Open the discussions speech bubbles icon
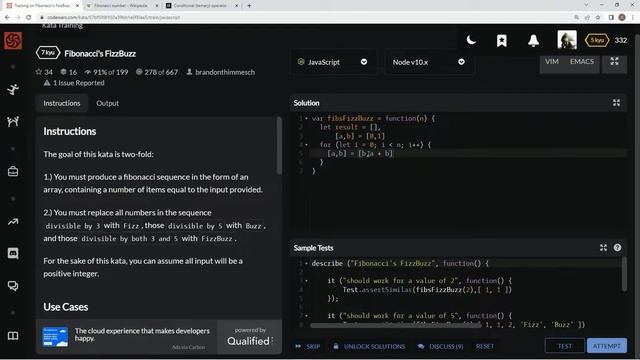 pos(13,286)
